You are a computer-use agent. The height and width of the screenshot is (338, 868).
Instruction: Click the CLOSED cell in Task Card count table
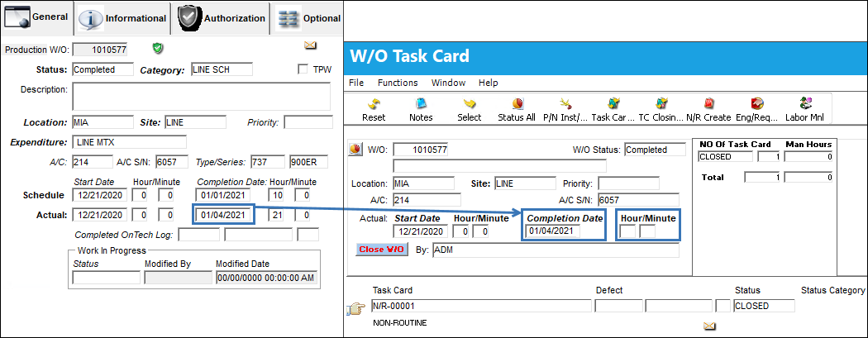click(726, 156)
